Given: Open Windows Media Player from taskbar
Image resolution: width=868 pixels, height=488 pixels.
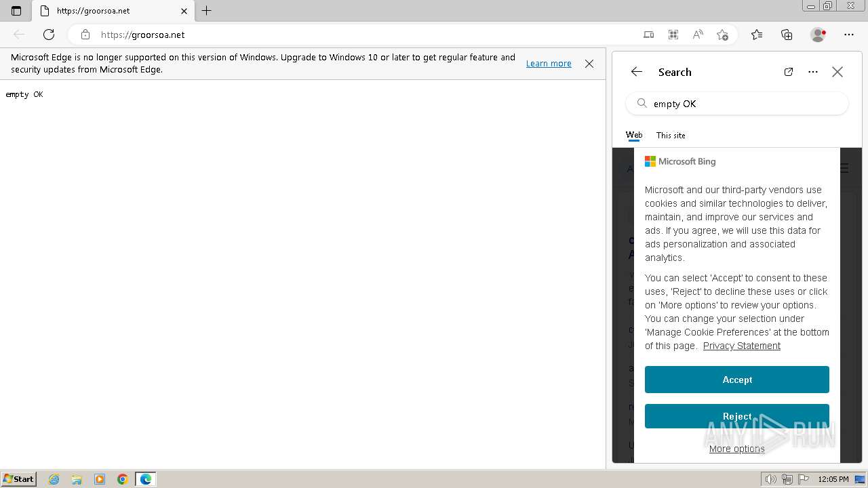Looking at the screenshot, I should pos(100,479).
